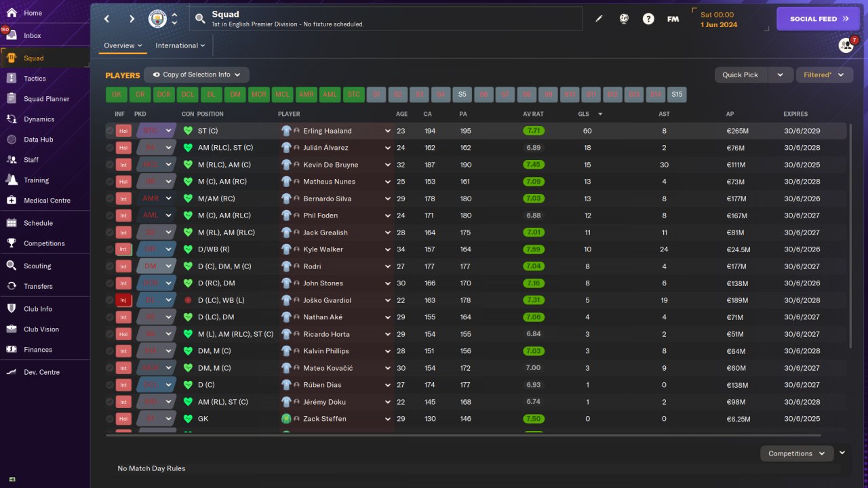
Task: Toggle the GK position filter
Action: (117, 94)
